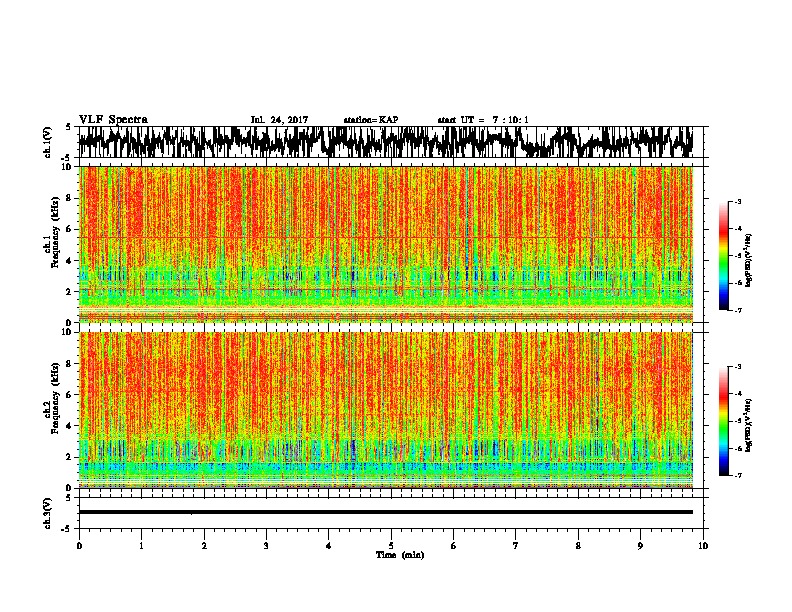The height and width of the screenshot is (612, 792).
Task: Click the ch.1 spectrogram panel
Action: pyautogui.click(x=386, y=244)
